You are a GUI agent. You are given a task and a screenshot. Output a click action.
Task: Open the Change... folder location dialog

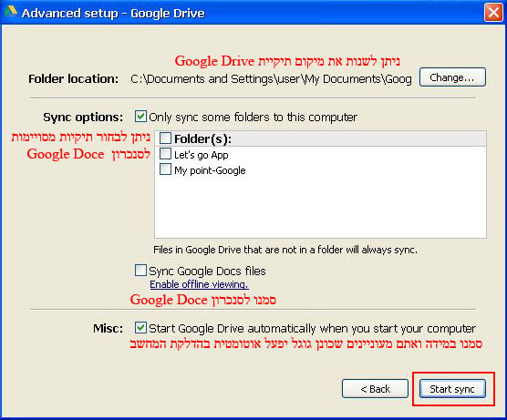452,77
